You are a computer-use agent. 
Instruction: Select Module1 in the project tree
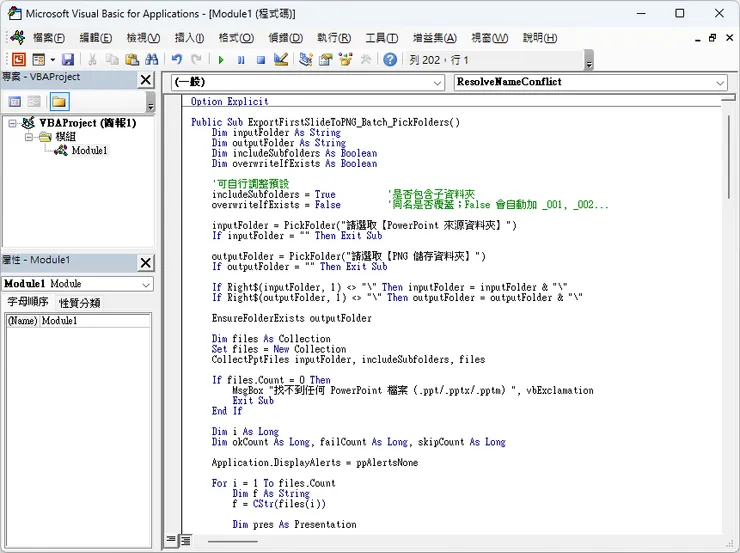pyautogui.click(x=89, y=151)
